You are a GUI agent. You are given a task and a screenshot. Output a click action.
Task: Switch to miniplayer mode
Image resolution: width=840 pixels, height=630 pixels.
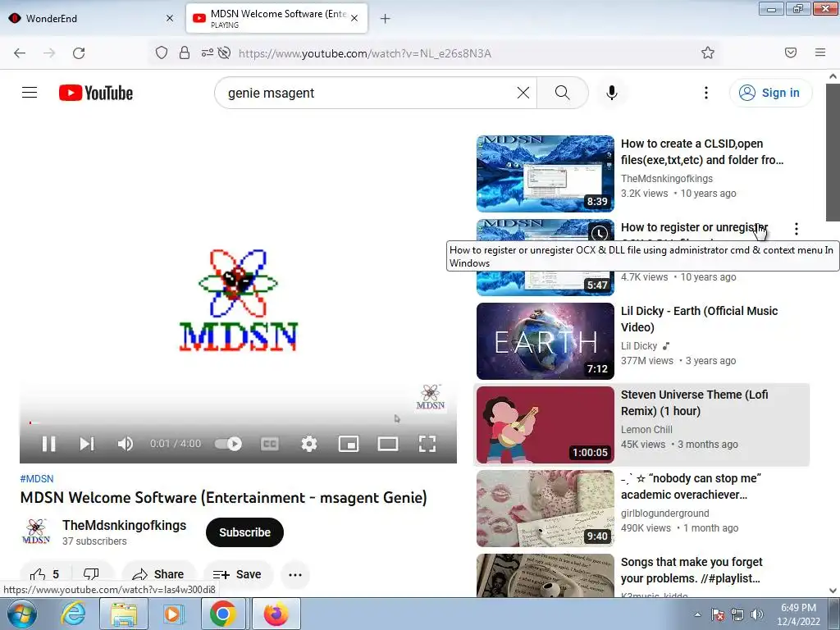coord(349,444)
